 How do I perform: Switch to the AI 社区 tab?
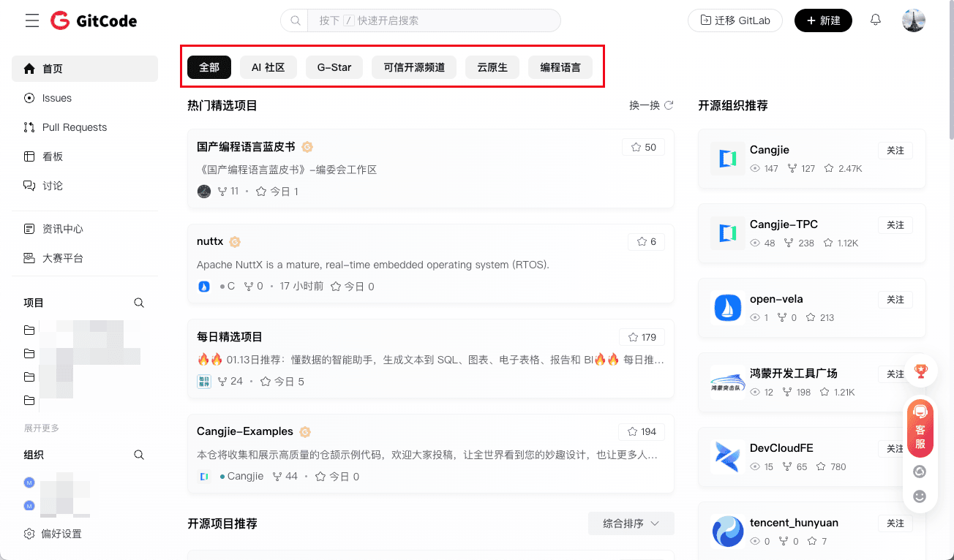(x=268, y=67)
